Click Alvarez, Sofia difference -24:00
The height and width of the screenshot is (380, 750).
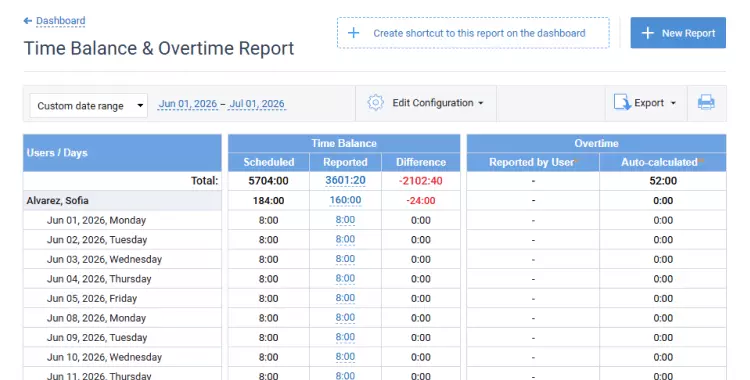pyautogui.click(x=421, y=201)
